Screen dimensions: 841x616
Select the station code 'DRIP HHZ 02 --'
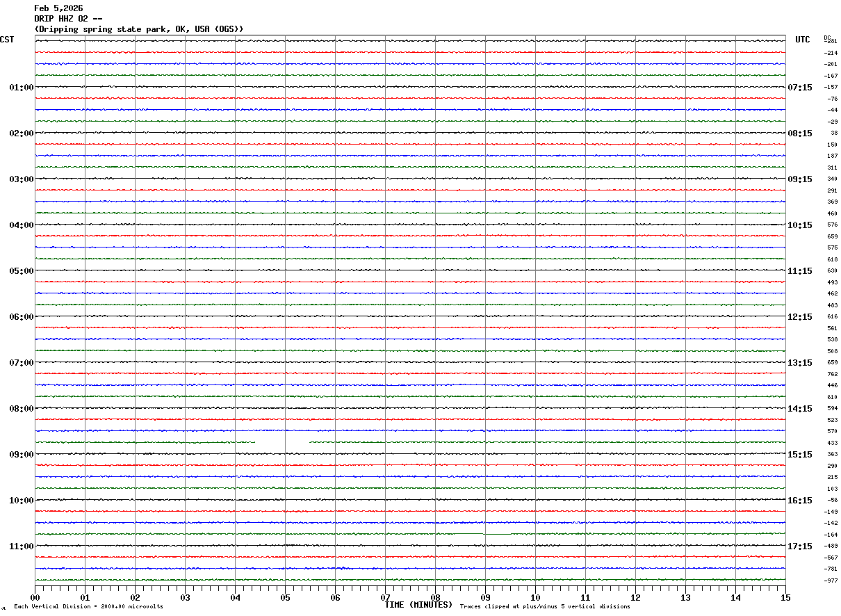pos(68,19)
